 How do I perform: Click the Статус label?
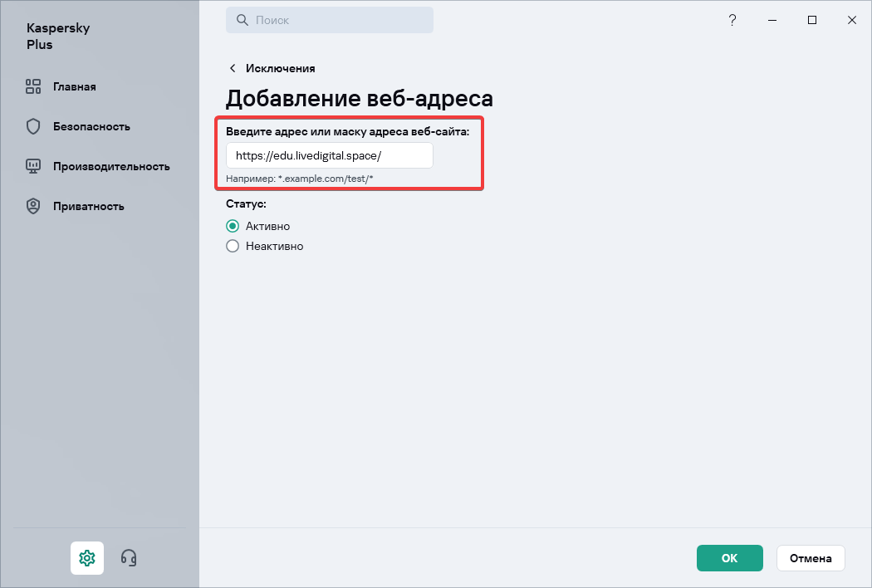click(246, 203)
